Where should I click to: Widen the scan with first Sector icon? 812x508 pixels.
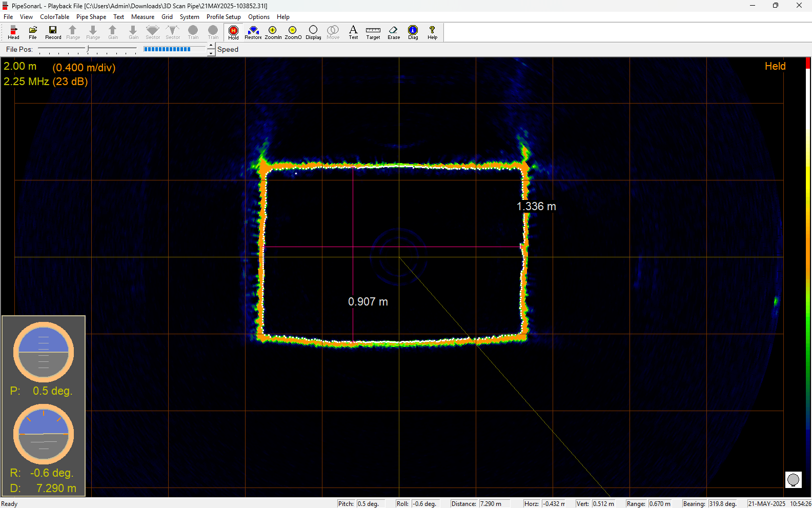click(153, 32)
